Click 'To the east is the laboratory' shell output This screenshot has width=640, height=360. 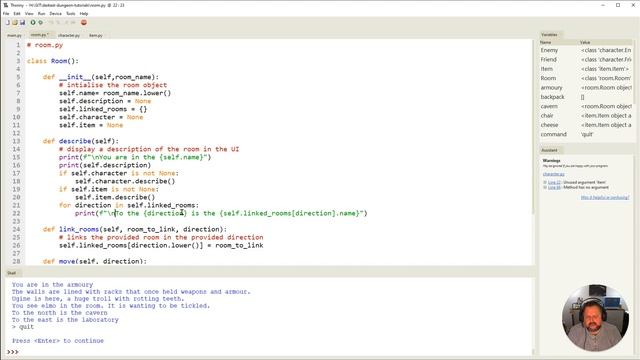65,320
